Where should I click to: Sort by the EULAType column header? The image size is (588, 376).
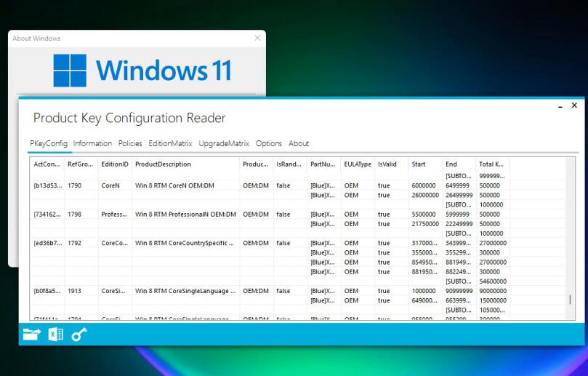(x=358, y=164)
